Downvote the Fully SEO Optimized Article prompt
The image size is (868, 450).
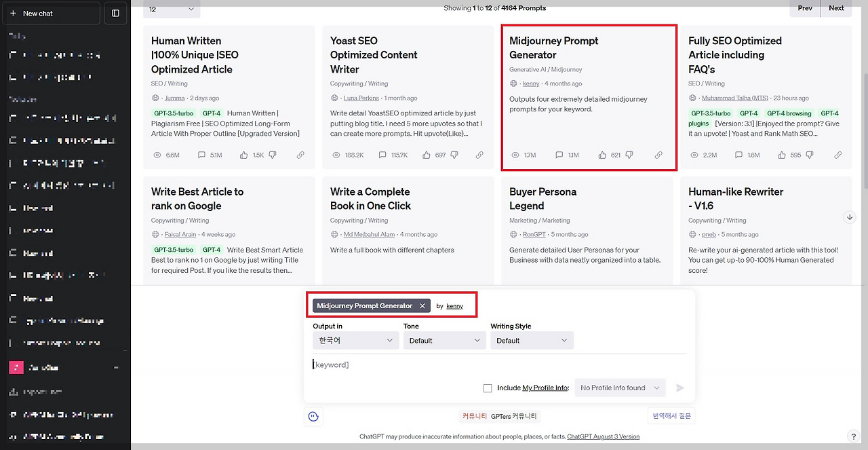tap(808, 155)
